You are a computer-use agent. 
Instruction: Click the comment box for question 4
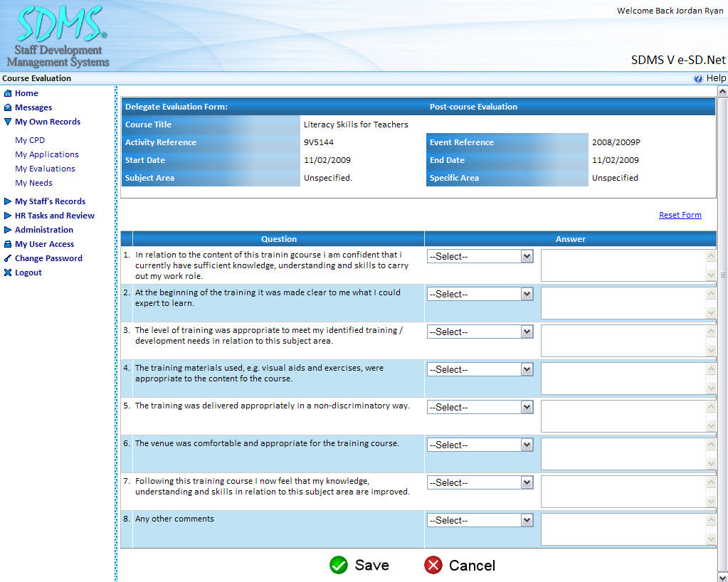623,379
